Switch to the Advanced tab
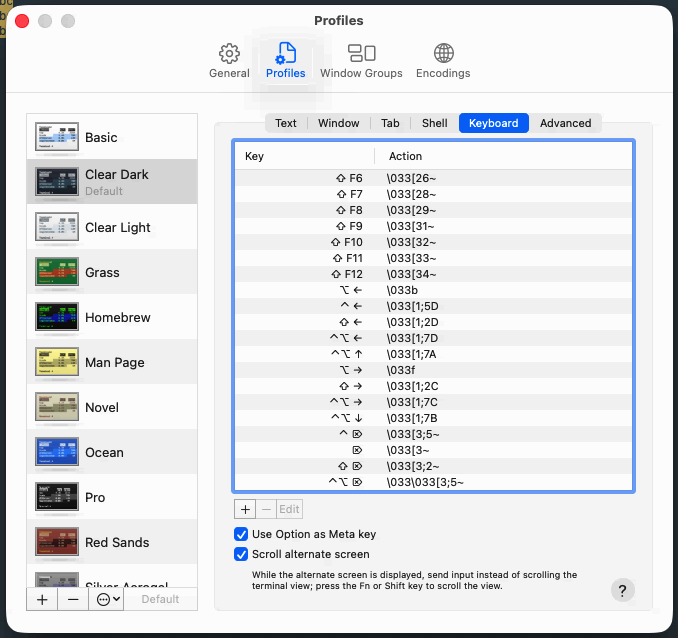The image size is (678, 638). pos(565,123)
